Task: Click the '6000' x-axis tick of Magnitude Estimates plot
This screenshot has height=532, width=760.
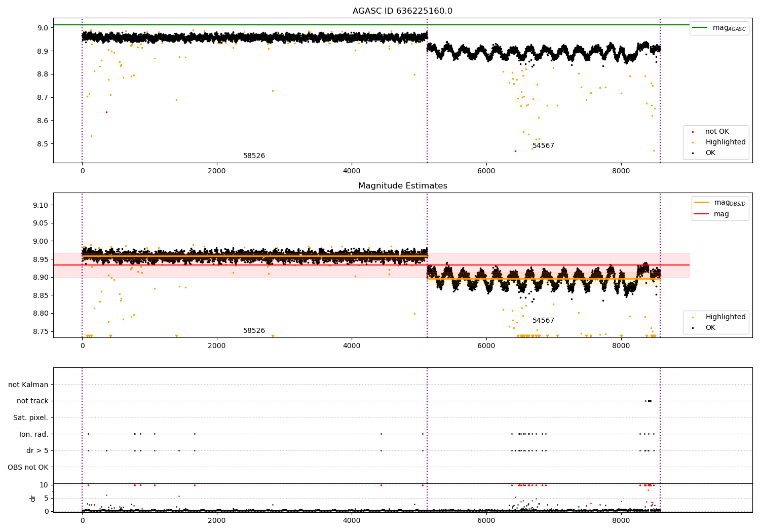Action: (486, 346)
